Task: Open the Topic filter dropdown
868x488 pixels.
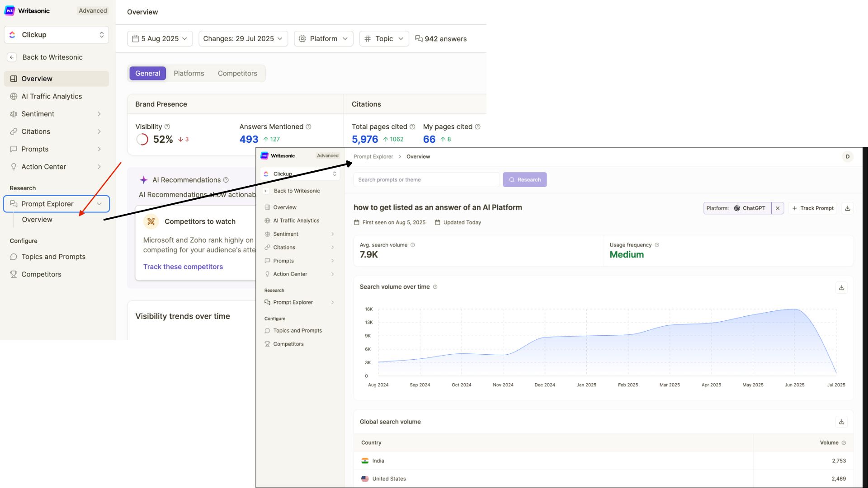Action: tap(384, 39)
